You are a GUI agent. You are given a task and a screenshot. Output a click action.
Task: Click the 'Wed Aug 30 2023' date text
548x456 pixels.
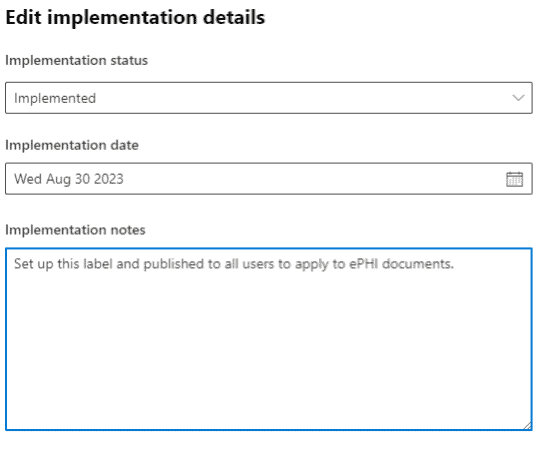pos(69,179)
